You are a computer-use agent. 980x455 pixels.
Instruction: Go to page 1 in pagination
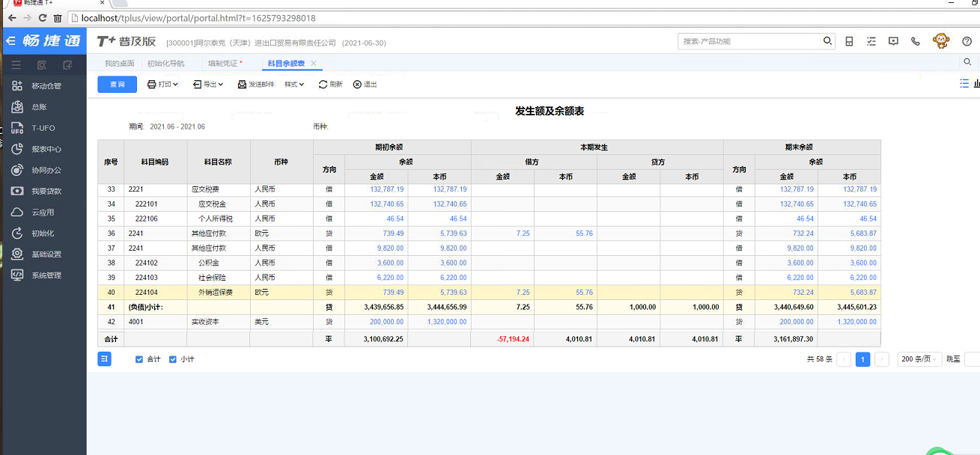click(x=862, y=359)
